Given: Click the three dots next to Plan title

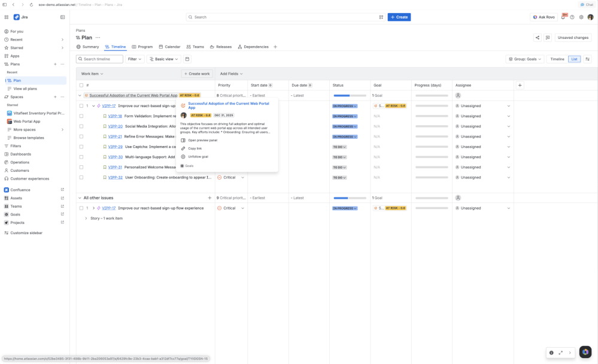Looking at the screenshot, I should (98, 37).
